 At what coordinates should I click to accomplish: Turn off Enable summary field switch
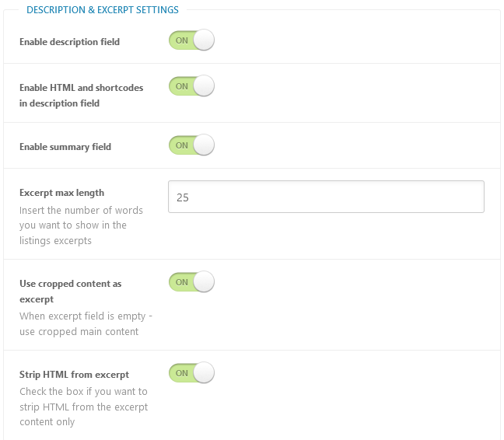click(191, 145)
